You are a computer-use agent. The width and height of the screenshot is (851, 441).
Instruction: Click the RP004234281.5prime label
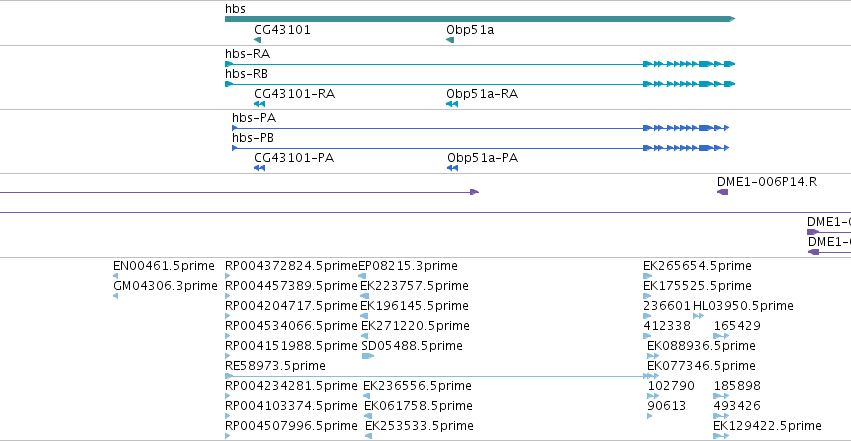tap(291, 386)
